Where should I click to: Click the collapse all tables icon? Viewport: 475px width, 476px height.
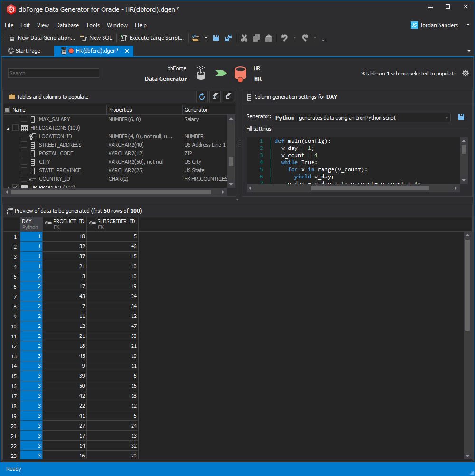pos(228,96)
